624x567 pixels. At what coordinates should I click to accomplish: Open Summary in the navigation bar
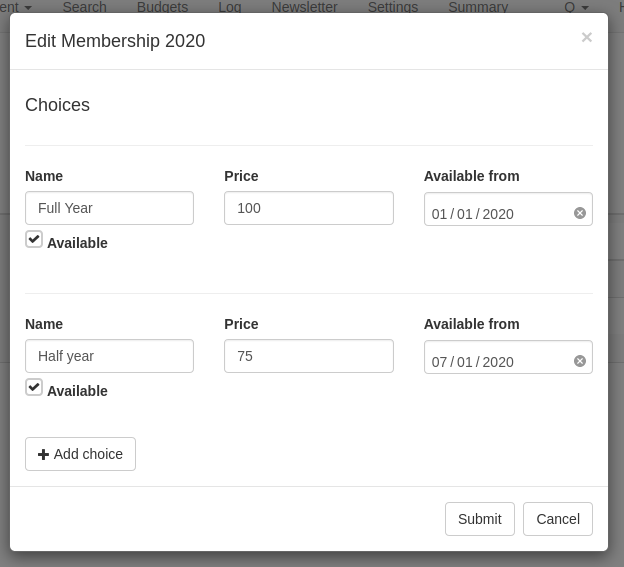(x=477, y=7)
